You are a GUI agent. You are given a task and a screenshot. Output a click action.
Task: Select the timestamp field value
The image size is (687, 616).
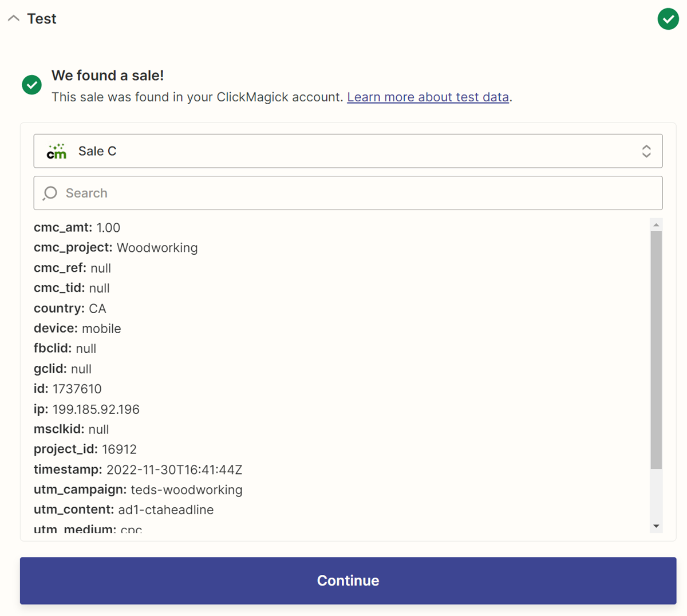point(174,470)
